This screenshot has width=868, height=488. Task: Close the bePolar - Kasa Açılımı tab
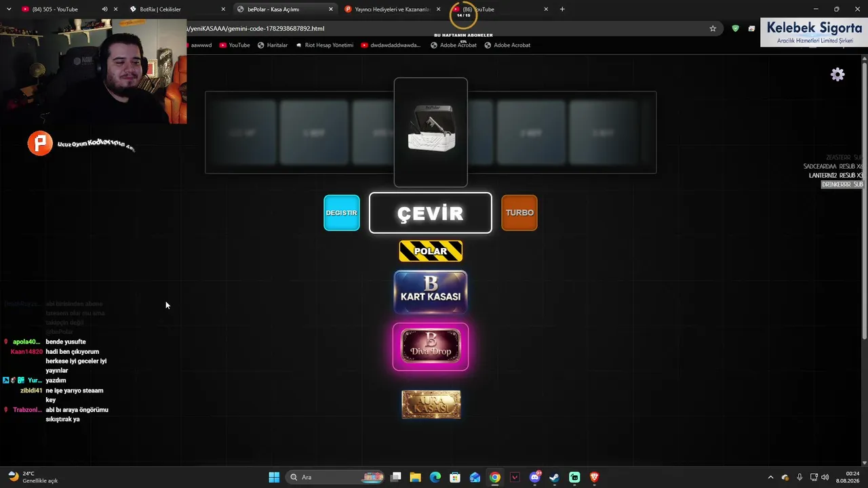tap(331, 9)
